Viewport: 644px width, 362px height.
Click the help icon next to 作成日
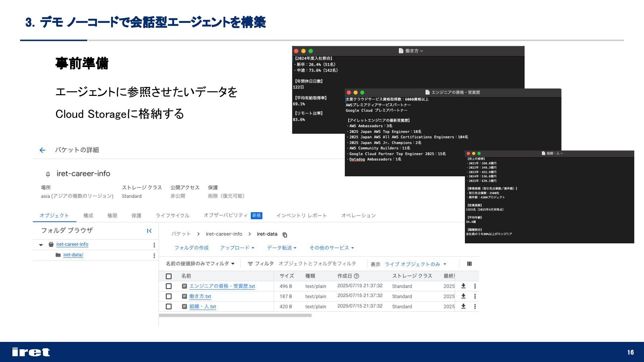(x=356, y=276)
